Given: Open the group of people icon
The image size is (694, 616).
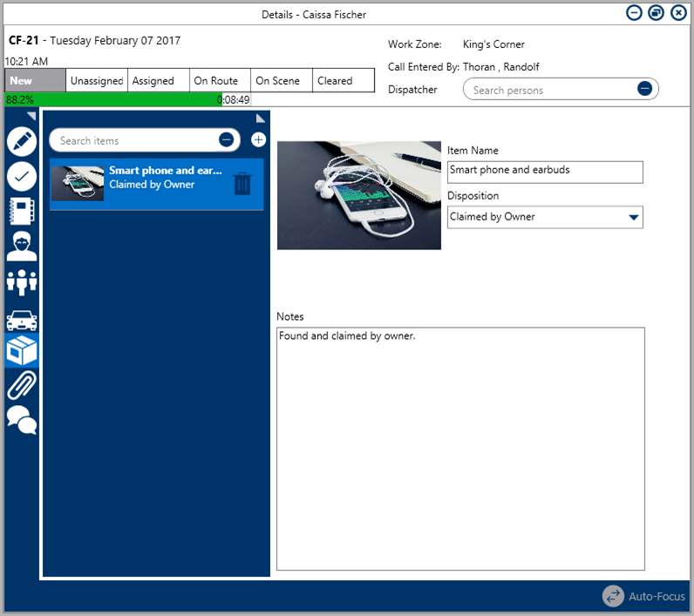Looking at the screenshot, I should click(22, 282).
